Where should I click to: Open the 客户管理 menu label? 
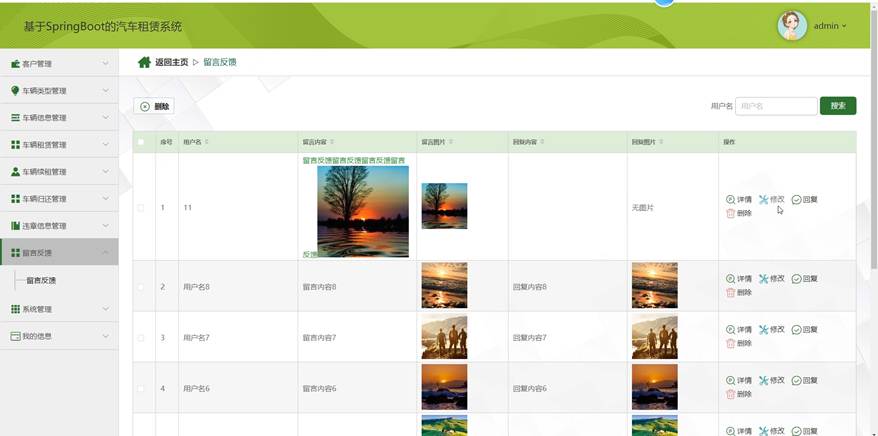coord(37,64)
